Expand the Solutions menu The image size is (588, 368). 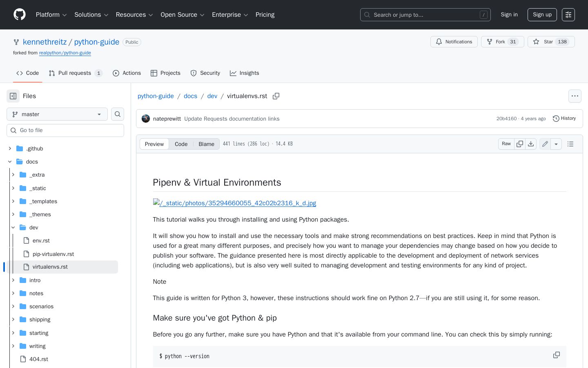91,15
